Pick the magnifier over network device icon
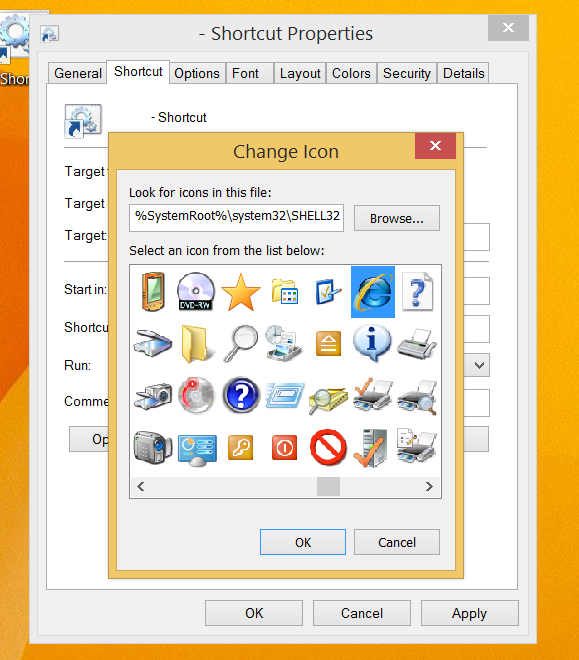 click(328, 401)
